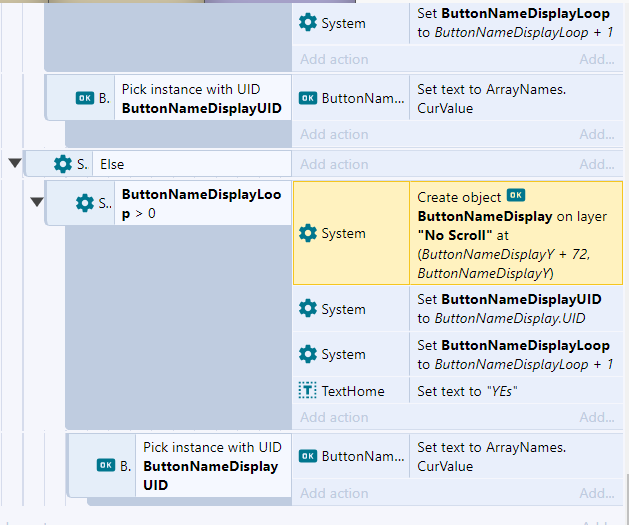Image resolution: width=629 pixels, height=525 pixels.
Task: Select the Pick instance with UID condition above Else
Action: (203, 98)
